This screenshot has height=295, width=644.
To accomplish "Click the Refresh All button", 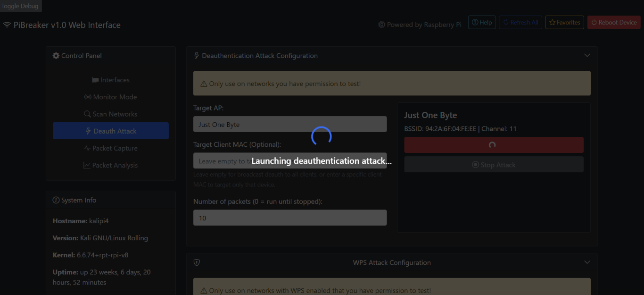I will [520, 22].
